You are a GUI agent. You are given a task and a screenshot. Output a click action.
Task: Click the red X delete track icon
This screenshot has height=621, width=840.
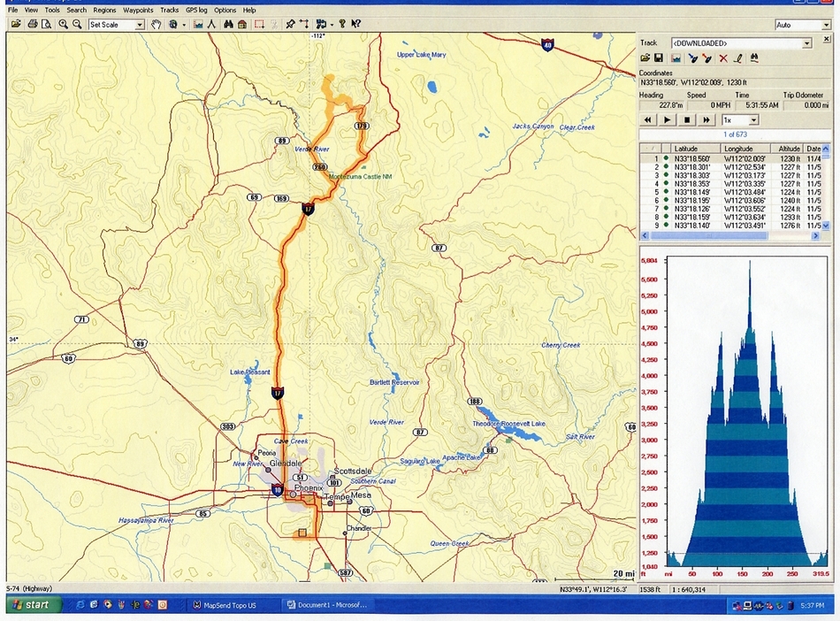(723, 57)
